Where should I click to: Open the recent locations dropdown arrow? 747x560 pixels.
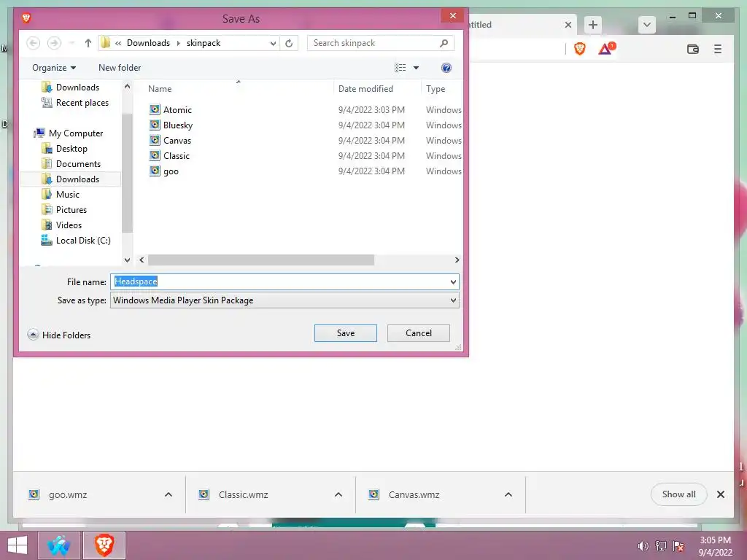click(x=71, y=43)
